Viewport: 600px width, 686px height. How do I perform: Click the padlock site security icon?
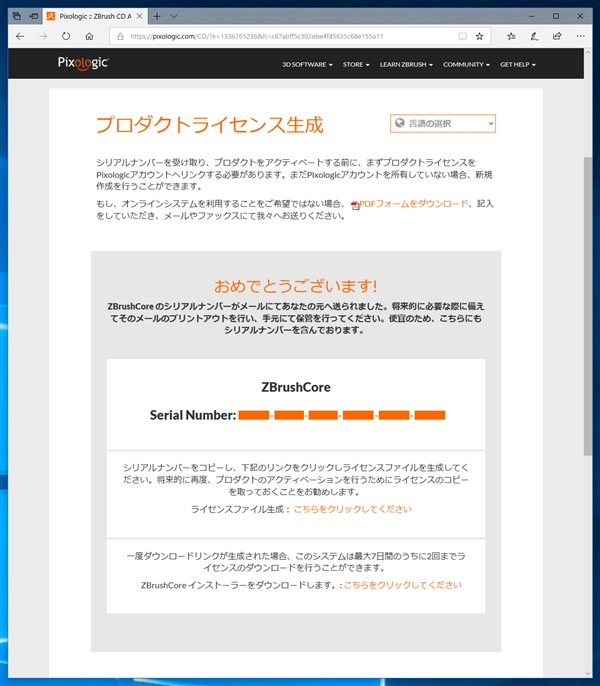pos(120,36)
